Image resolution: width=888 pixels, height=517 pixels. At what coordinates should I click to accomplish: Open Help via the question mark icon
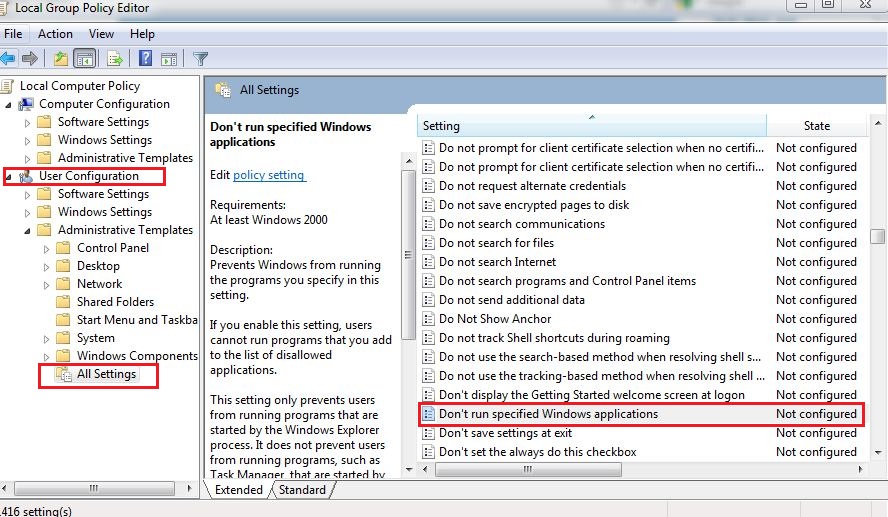click(145, 58)
